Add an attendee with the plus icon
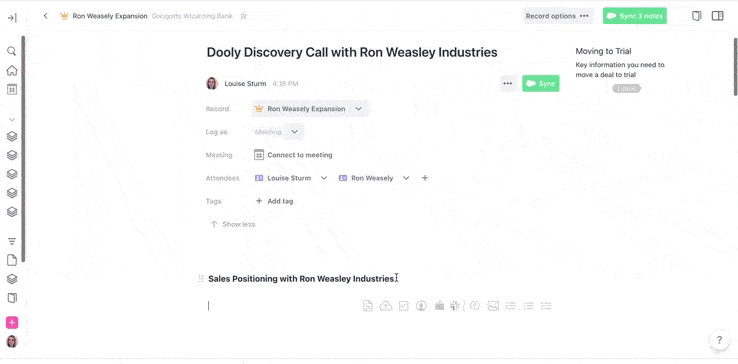Image resolution: width=738 pixels, height=364 pixels. point(425,178)
